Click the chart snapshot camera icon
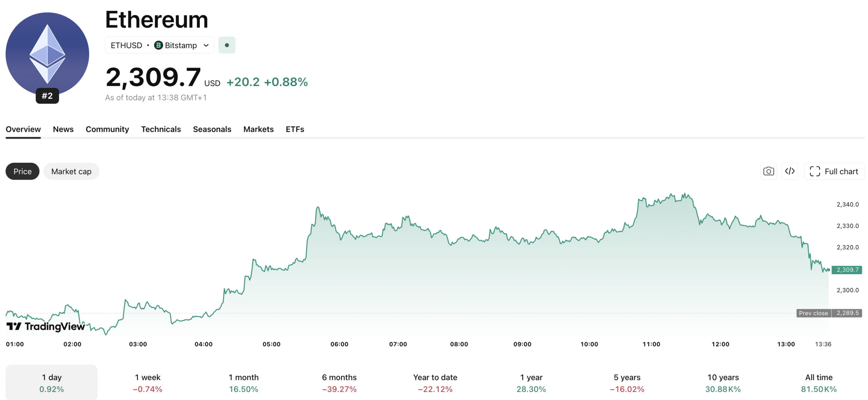The width and height of the screenshot is (868, 400). coord(769,171)
